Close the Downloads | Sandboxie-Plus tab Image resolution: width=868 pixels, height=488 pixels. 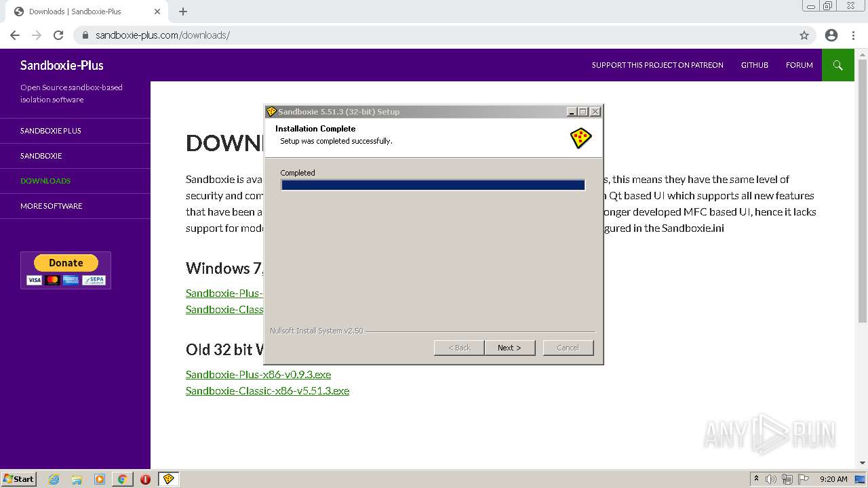click(157, 12)
